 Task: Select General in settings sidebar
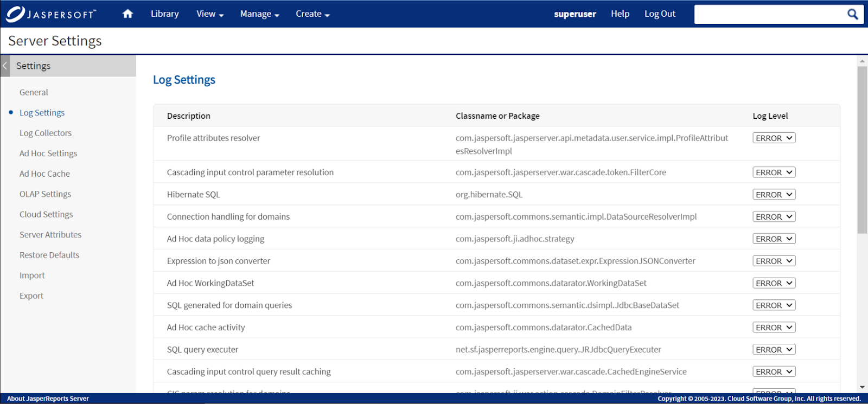(x=34, y=93)
